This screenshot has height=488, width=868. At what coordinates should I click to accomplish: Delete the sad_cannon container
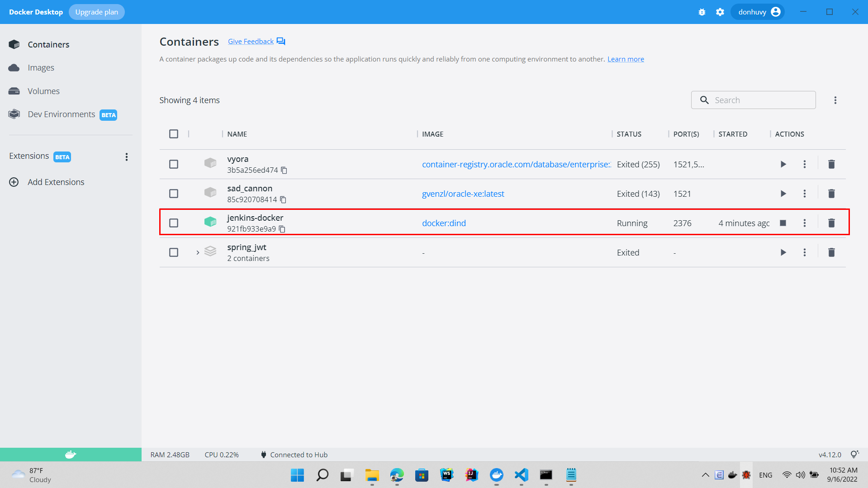click(831, 194)
